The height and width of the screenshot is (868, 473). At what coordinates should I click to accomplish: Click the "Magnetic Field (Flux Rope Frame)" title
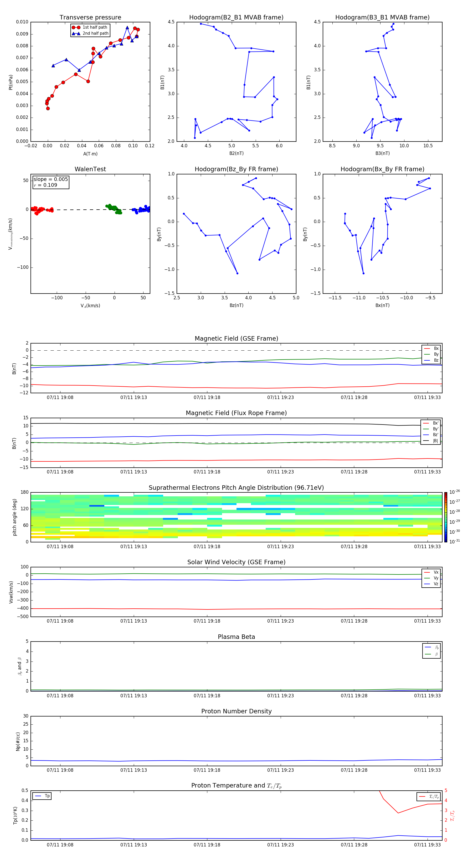[x=236, y=413]
